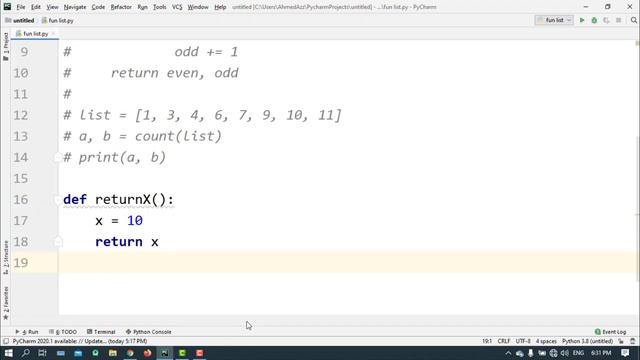
Task: Click the volume speaker icon in system tray
Action: click(565, 353)
